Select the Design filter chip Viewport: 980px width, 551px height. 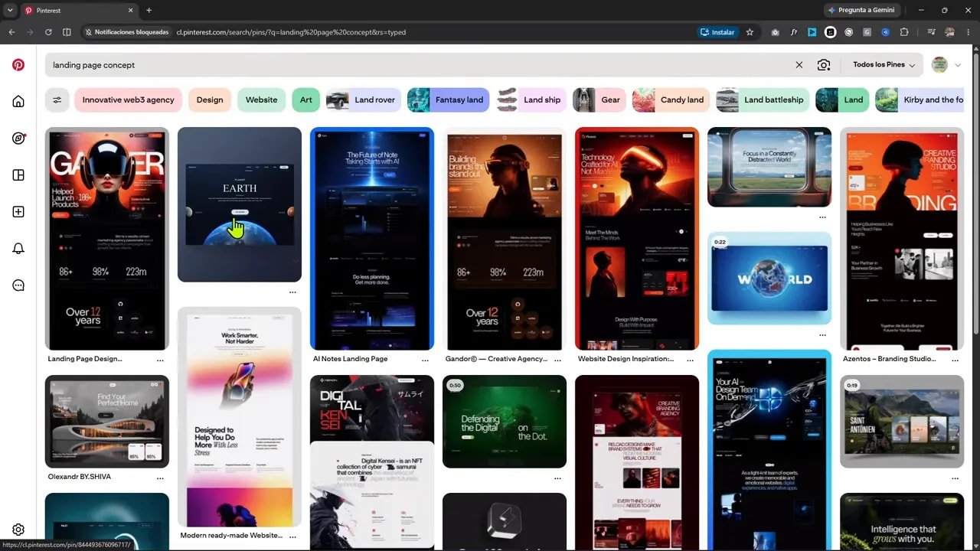click(x=210, y=99)
